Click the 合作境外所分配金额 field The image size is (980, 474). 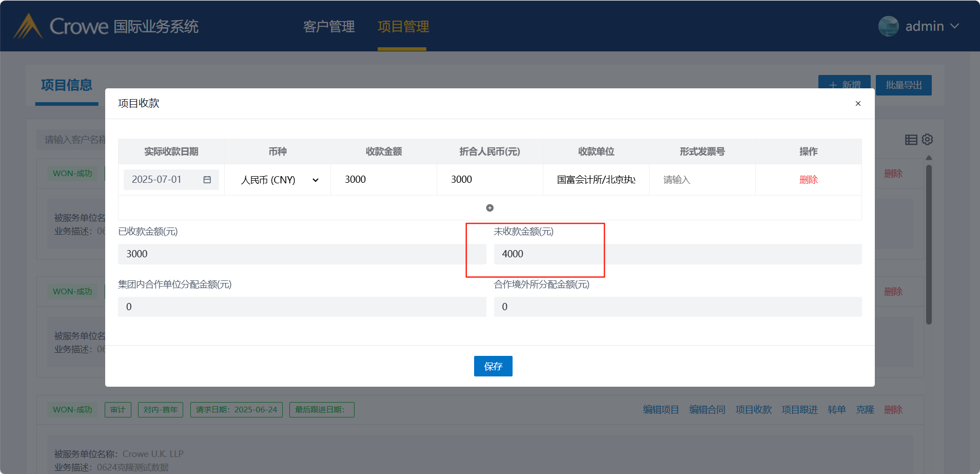tap(678, 307)
